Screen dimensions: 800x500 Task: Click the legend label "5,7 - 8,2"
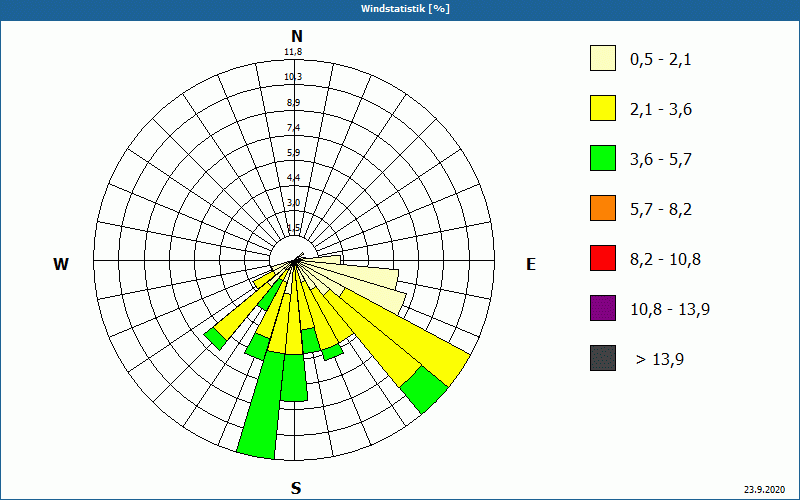tap(661, 210)
